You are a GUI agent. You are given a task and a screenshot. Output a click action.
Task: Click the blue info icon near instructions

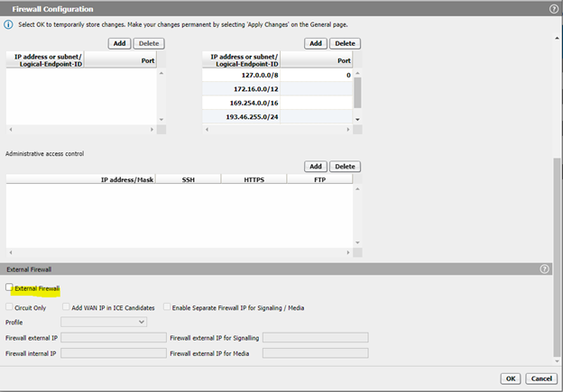8,24
